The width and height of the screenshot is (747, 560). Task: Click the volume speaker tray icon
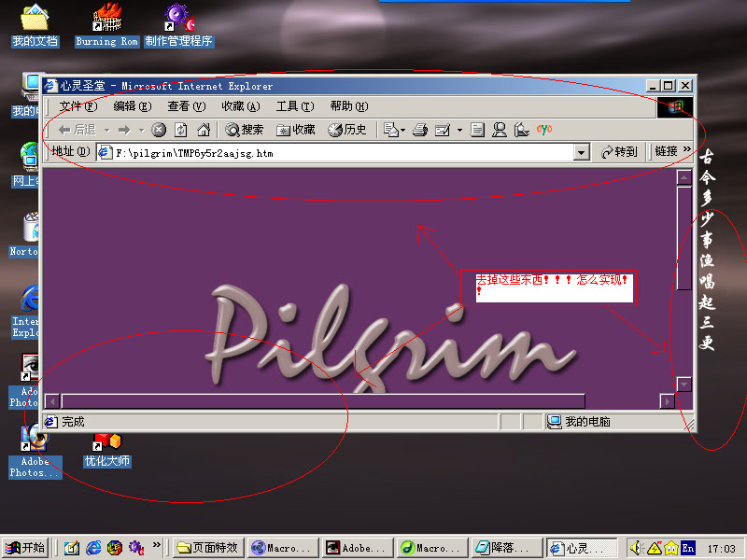(635, 548)
